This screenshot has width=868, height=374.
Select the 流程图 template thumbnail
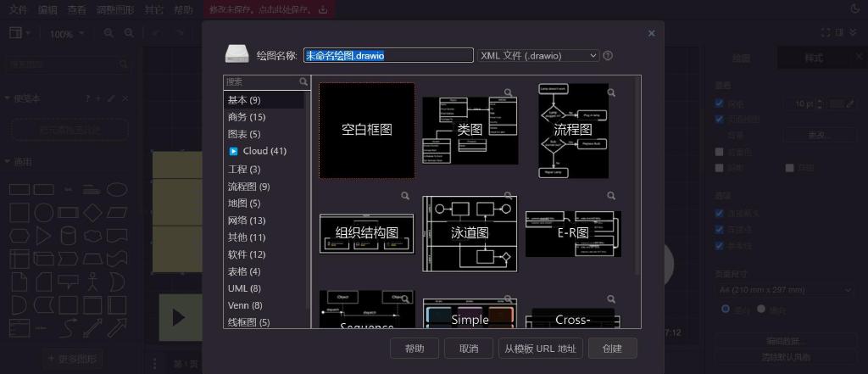574,131
